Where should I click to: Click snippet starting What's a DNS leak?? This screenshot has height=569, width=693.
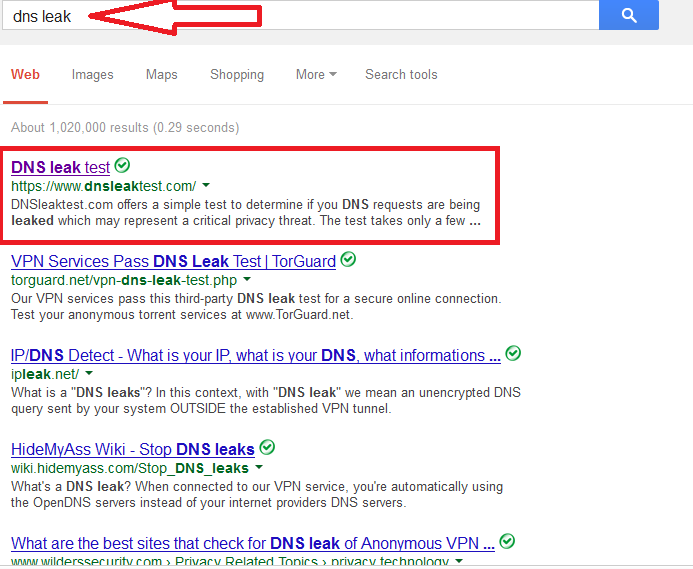pos(257,494)
